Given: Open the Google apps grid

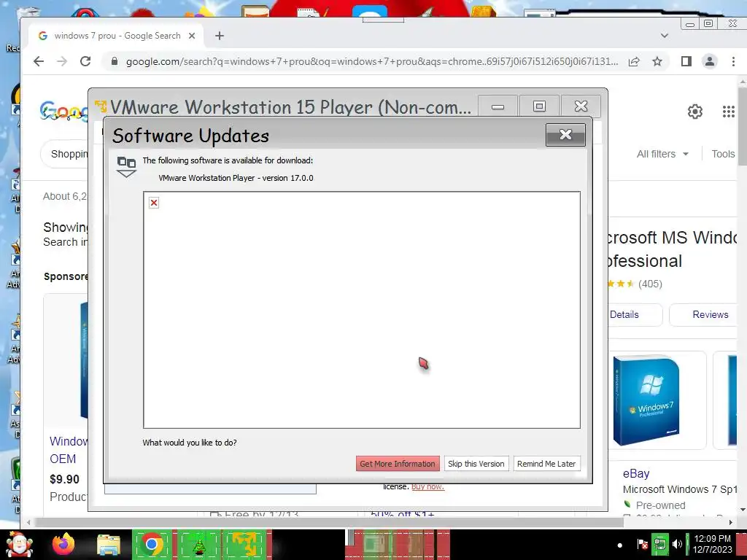Looking at the screenshot, I should pyautogui.click(x=729, y=112).
